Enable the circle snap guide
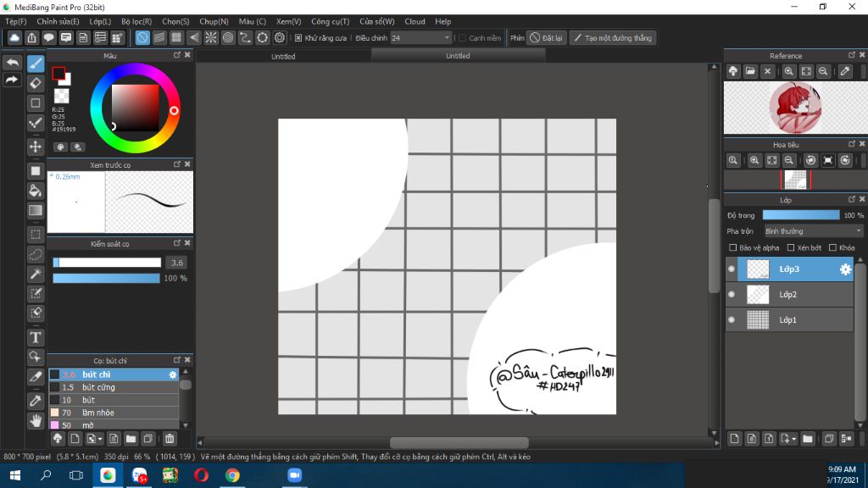This screenshot has height=488, width=868. 228,37
